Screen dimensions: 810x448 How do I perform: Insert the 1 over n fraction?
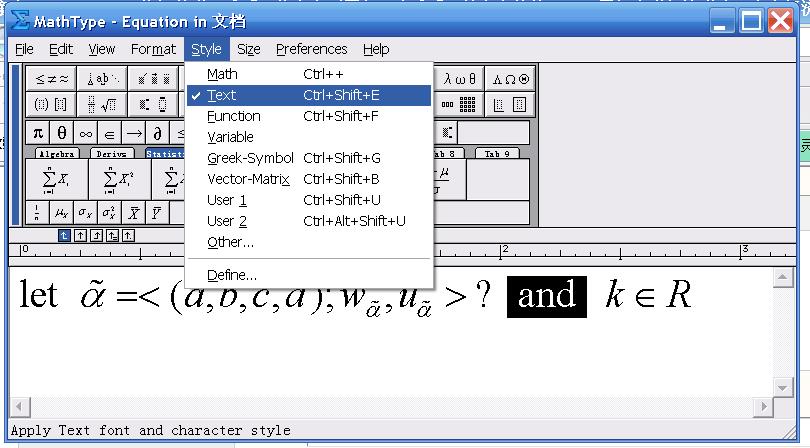tap(37, 213)
